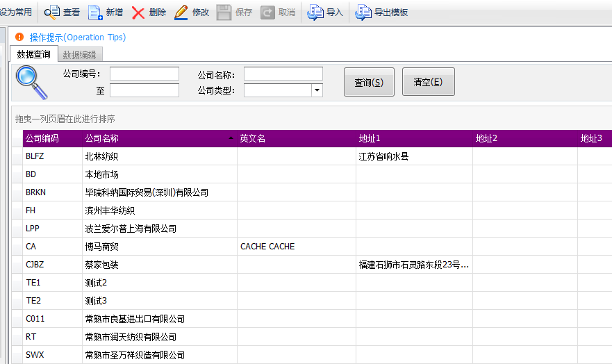
Task: Click the 地址3 column header
Action: coord(595,138)
